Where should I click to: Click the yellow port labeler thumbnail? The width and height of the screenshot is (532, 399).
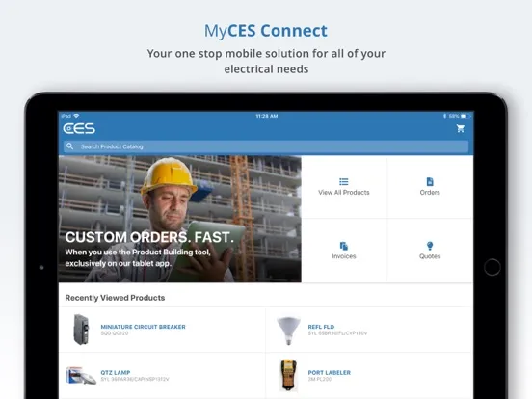coord(288,375)
